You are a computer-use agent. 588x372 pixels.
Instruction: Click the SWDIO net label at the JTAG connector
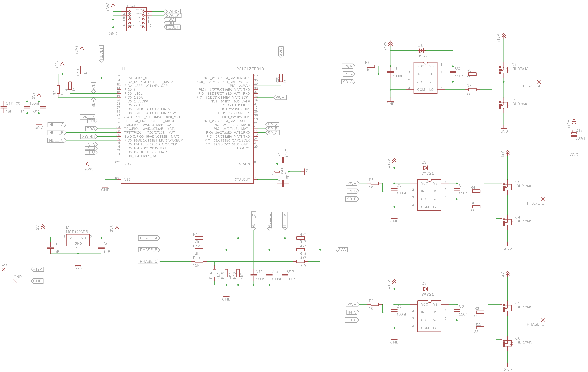[x=172, y=11]
